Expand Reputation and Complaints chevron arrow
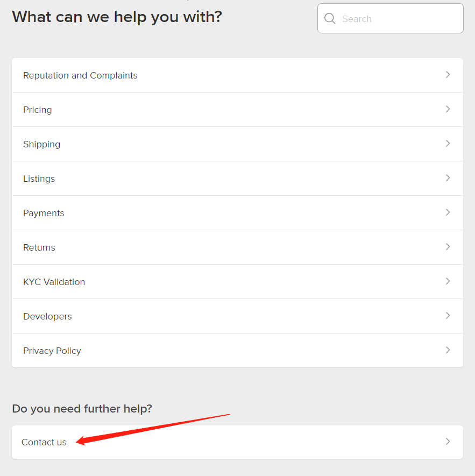The height and width of the screenshot is (476, 475). pos(448,75)
